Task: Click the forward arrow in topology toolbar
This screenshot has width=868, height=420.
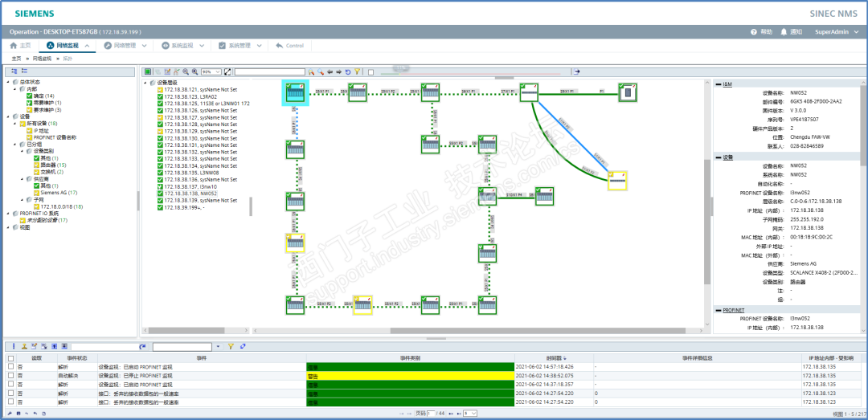Action: click(339, 72)
